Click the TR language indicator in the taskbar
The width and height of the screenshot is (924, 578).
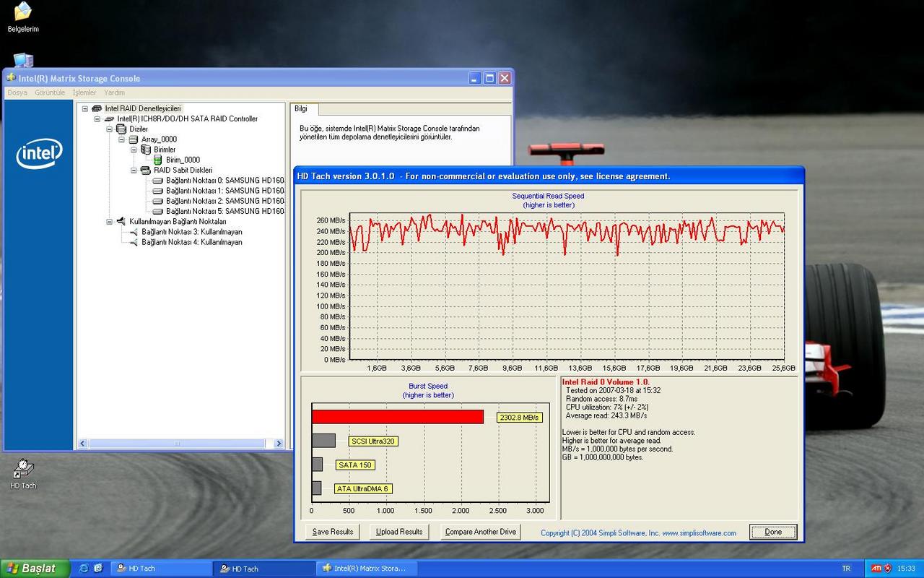tap(846, 569)
